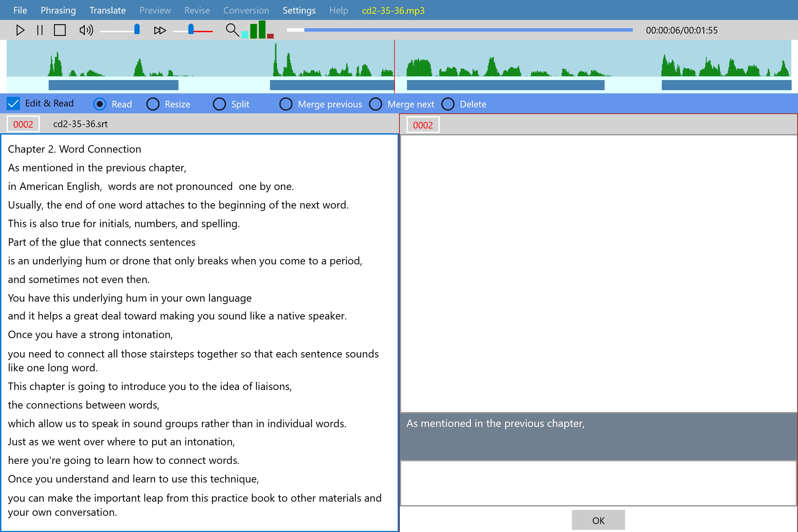Uncheck the Edit & Read checkbox
The width and height of the screenshot is (798, 532).
click(13, 103)
